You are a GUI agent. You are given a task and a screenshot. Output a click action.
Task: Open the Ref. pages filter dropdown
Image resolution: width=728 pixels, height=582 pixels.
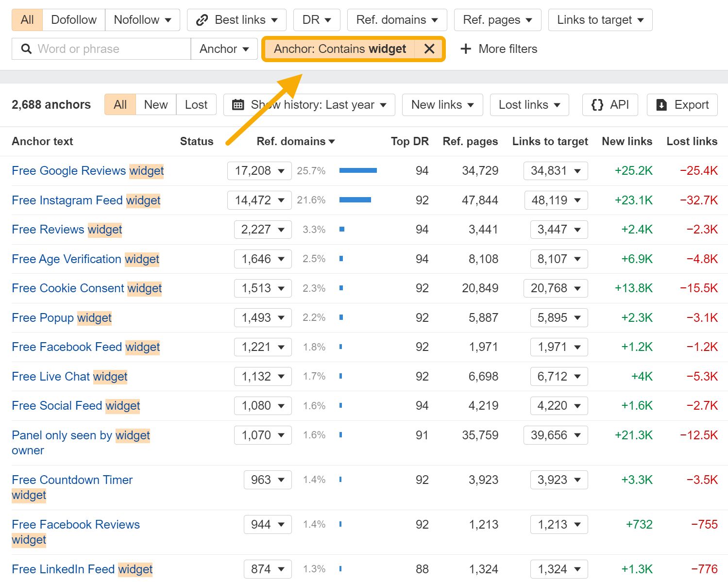[497, 20]
